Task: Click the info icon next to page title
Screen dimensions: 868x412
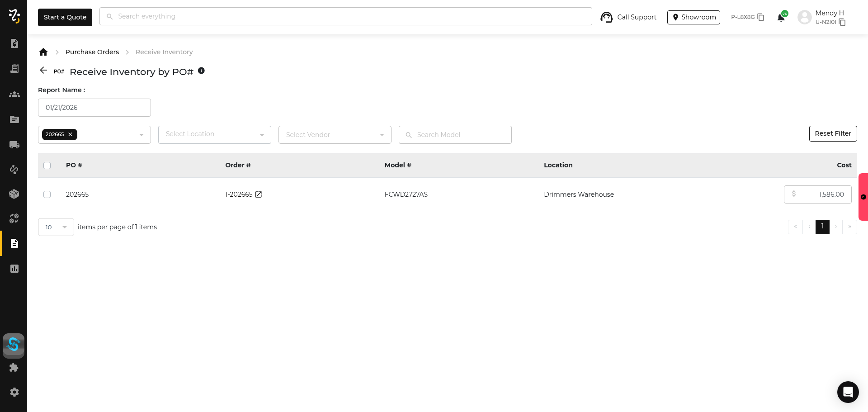Action: click(x=202, y=71)
